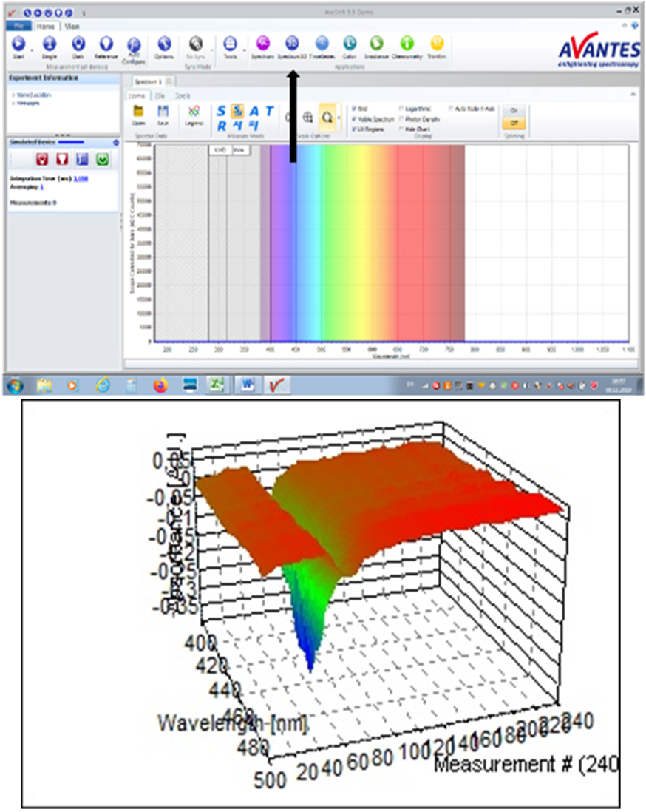Toggle the Visible Spectrum checkbox
646x812 pixels.
click(x=353, y=119)
